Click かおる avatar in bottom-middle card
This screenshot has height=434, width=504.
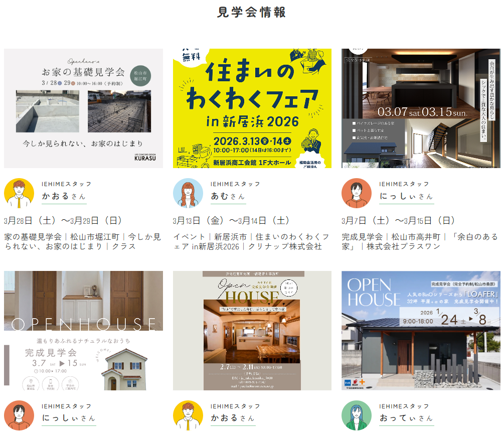pyautogui.click(x=188, y=415)
